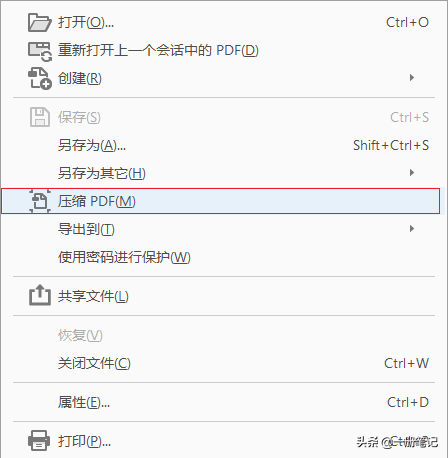Expand the 创建(R) submenu arrow

tap(412, 78)
